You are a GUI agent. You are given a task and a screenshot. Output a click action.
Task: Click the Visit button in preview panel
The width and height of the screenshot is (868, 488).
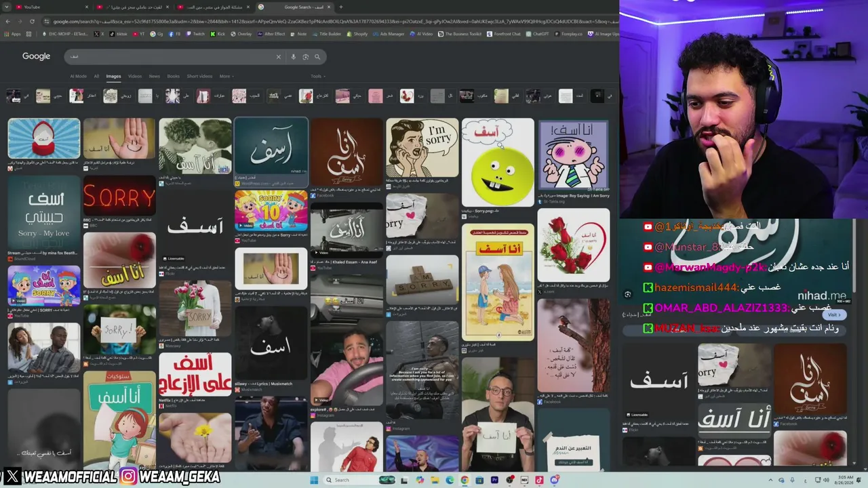(x=834, y=314)
